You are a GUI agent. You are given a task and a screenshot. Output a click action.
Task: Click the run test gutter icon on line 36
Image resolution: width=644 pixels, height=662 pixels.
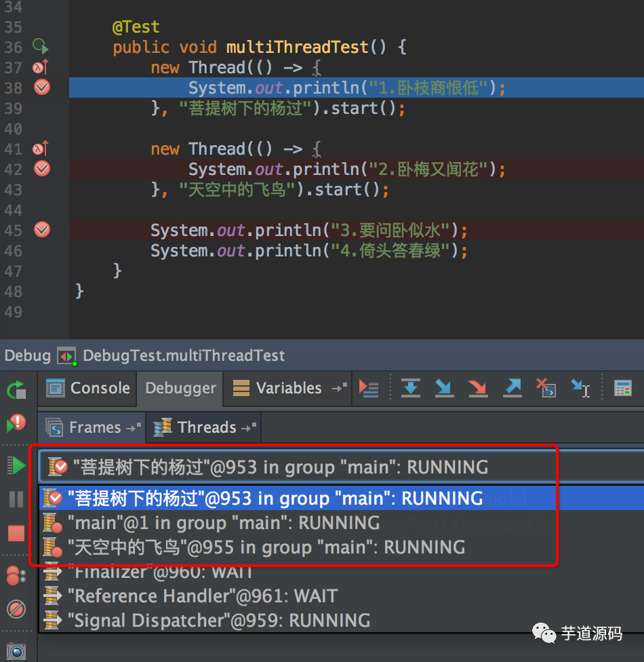[41, 46]
